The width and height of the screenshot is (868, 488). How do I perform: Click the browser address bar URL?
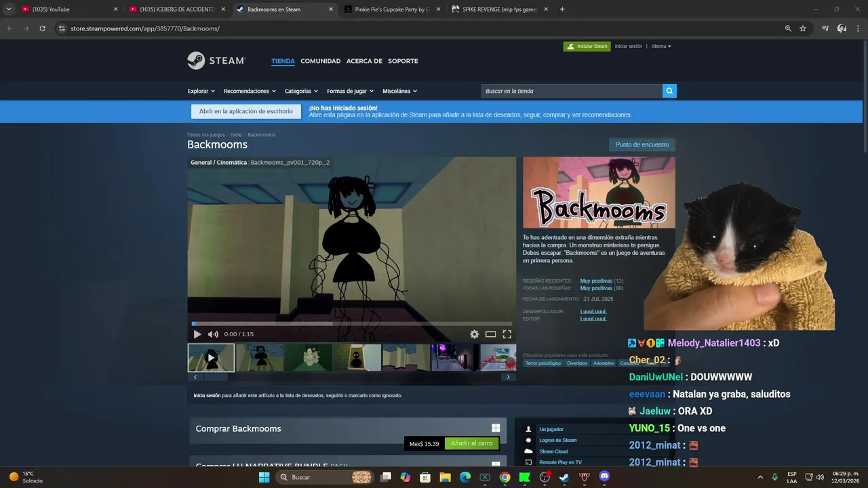click(x=145, y=28)
